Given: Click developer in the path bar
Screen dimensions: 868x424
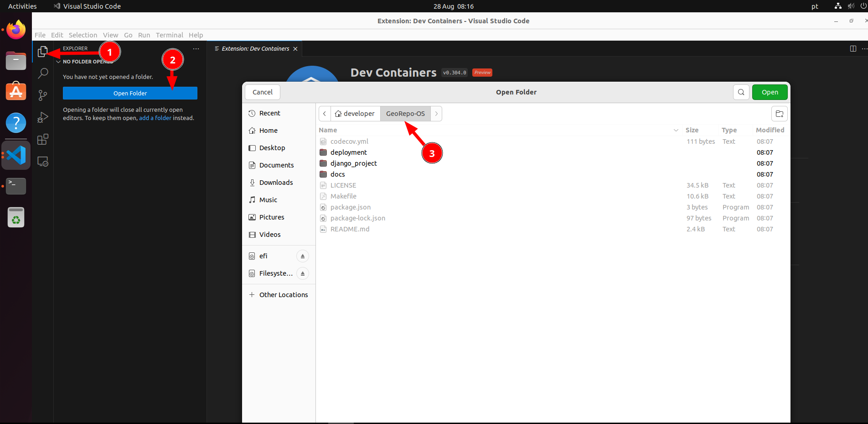Looking at the screenshot, I should click(x=355, y=114).
